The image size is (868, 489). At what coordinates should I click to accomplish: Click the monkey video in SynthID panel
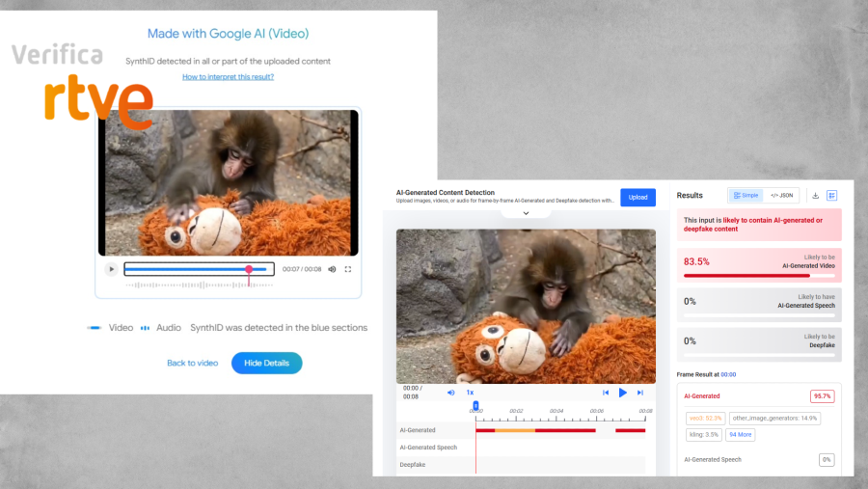pos(228,182)
